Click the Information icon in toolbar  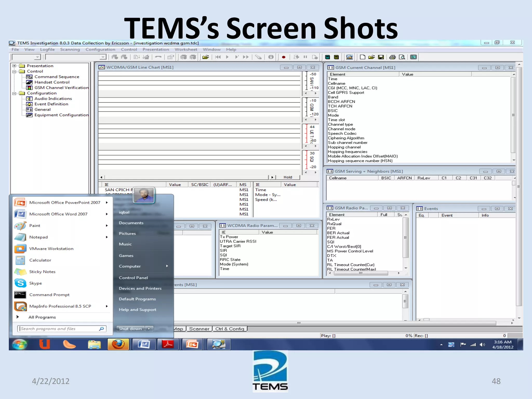pos(271,57)
